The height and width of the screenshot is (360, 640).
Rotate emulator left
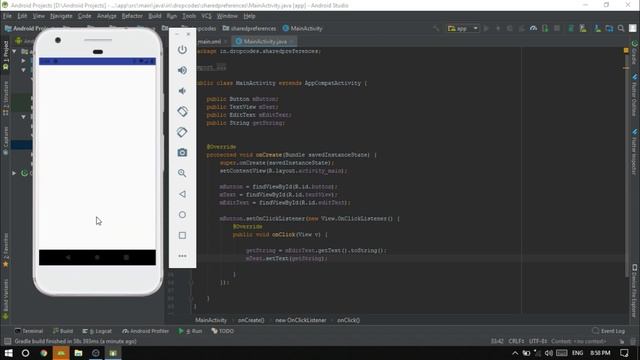pyautogui.click(x=182, y=111)
